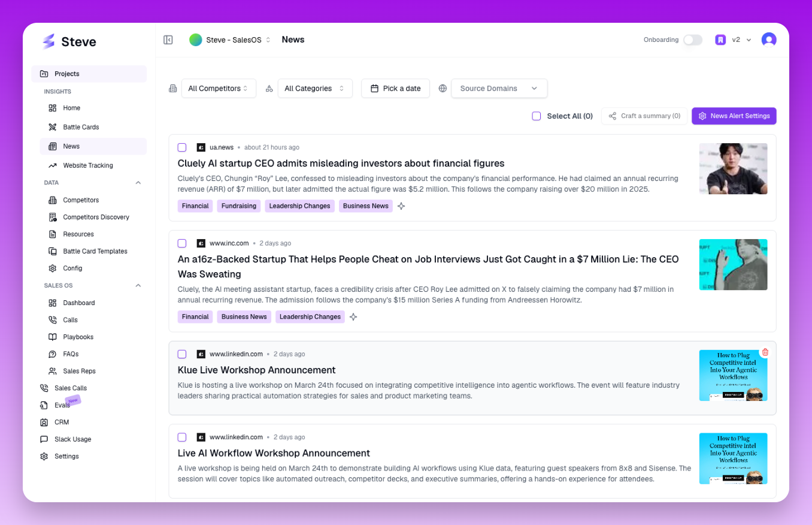Open the All Competitors dropdown
The width and height of the screenshot is (812, 525).
pyautogui.click(x=218, y=88)
